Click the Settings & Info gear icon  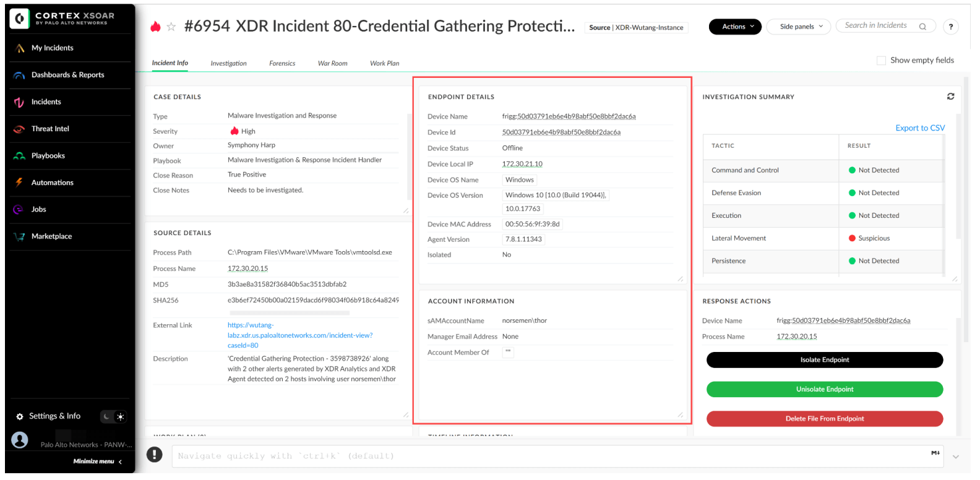click(x=20, y=417)
